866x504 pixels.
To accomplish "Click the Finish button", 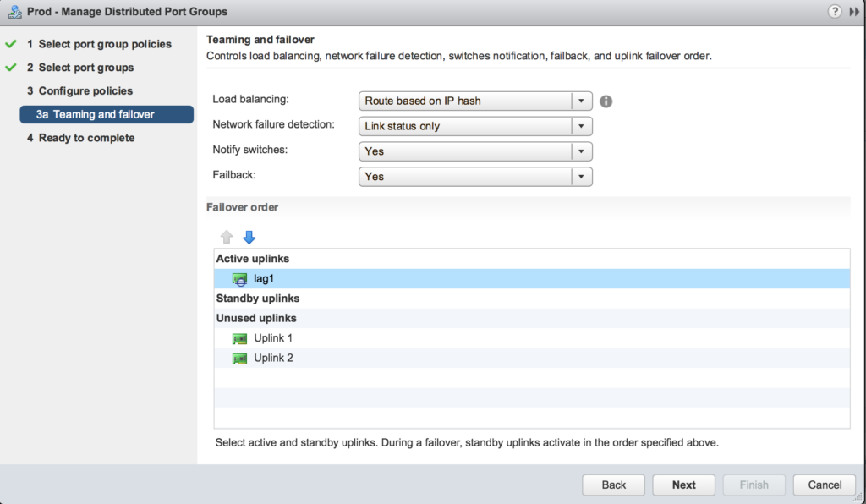I will tap(754, 485).
